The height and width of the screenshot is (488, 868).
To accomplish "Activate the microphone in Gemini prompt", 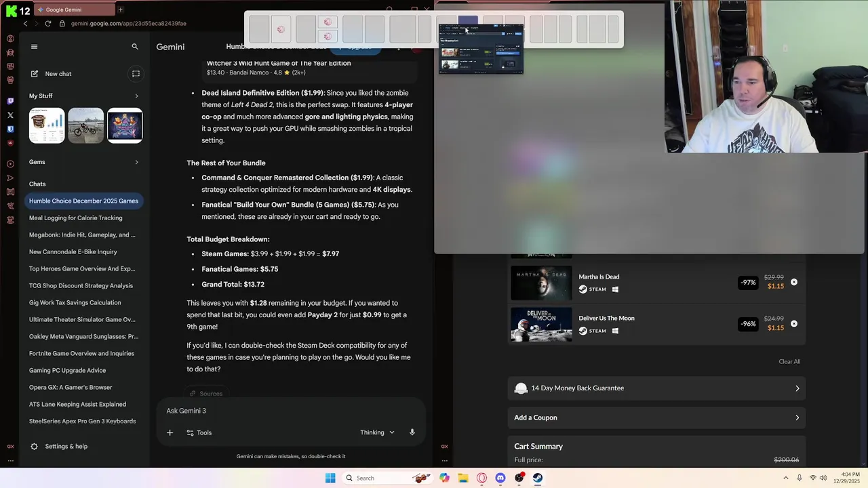I will (x=412, y=432).
